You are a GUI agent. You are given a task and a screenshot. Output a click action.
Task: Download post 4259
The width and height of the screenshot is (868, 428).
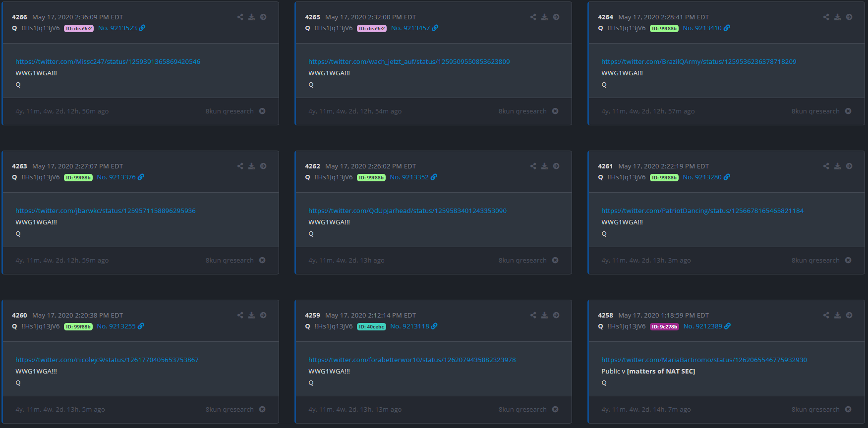tap(544, 315)
